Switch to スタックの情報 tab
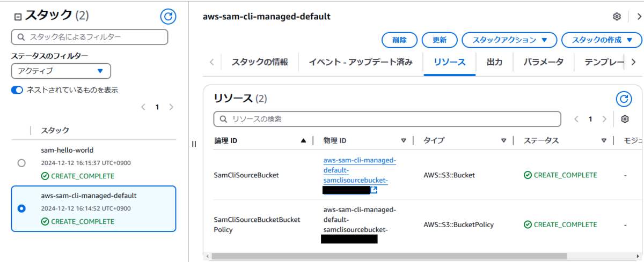 pos(260,62)
